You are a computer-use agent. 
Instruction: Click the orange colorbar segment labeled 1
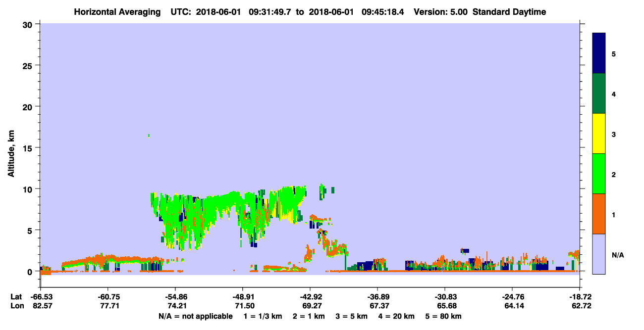click(x=599, y=214)
